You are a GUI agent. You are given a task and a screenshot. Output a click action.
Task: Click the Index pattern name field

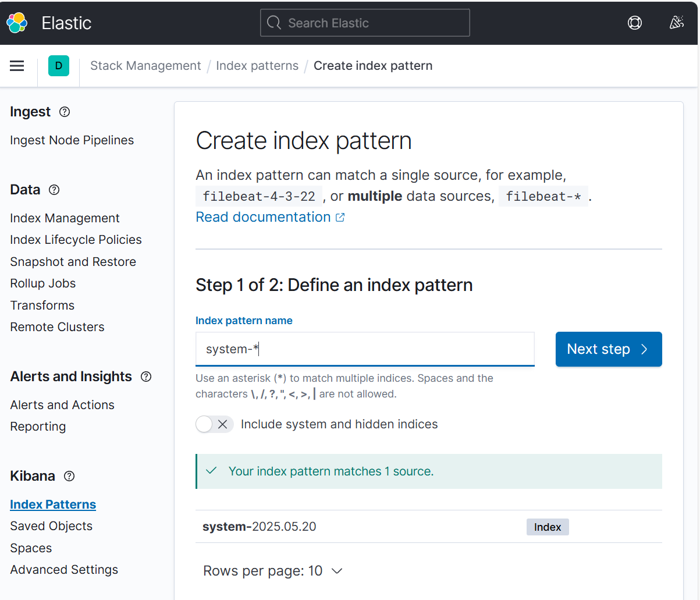click(x=365, y=349)
